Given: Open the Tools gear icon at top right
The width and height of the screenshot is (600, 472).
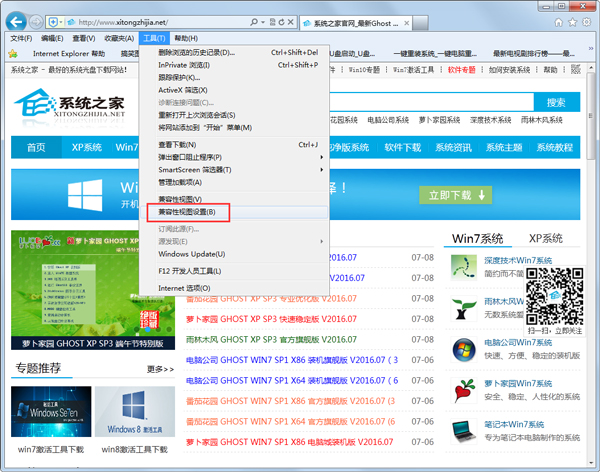Looking at the screenshot, I should click(x=586, y=22).
